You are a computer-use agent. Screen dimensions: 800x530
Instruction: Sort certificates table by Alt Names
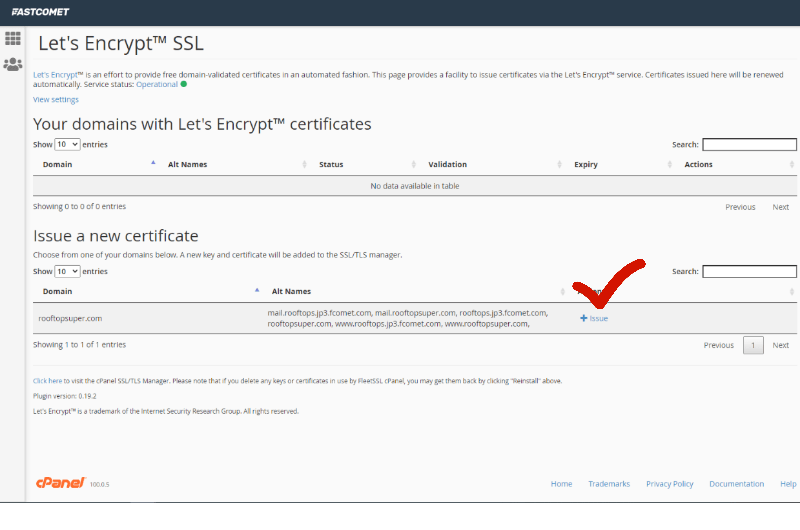pyautogui.click(x=235, y=164)
